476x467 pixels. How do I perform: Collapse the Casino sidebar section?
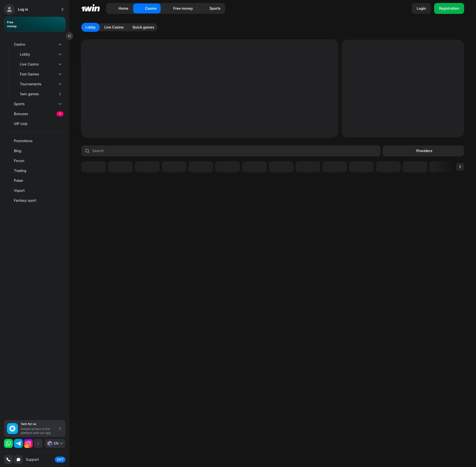(60, 44)
